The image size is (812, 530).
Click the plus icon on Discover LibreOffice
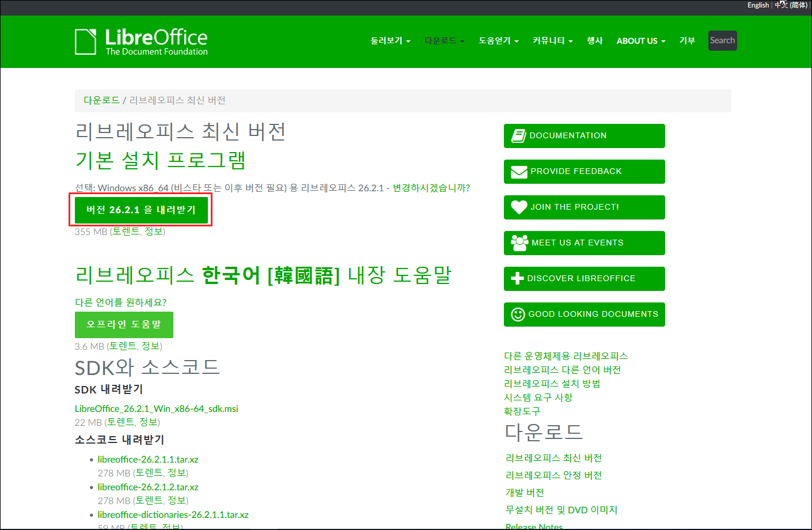[x=517, y=278]
